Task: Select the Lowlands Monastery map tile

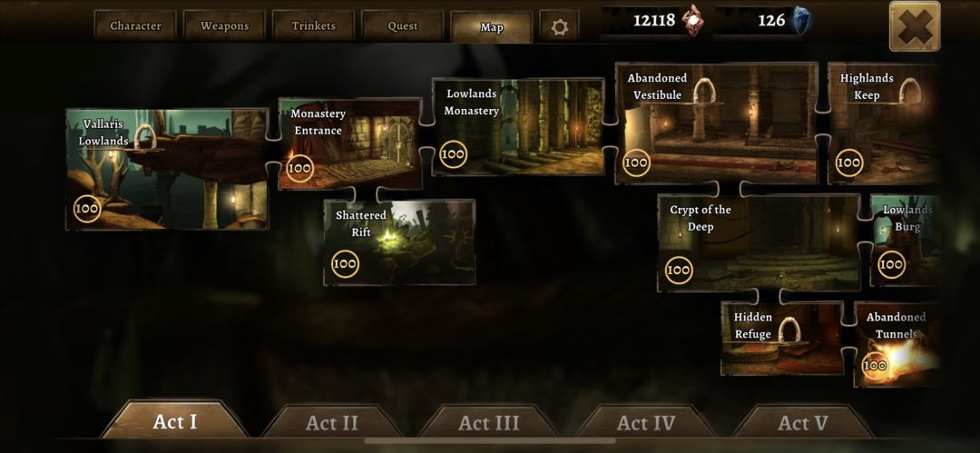Action: (x=518, y=126)
